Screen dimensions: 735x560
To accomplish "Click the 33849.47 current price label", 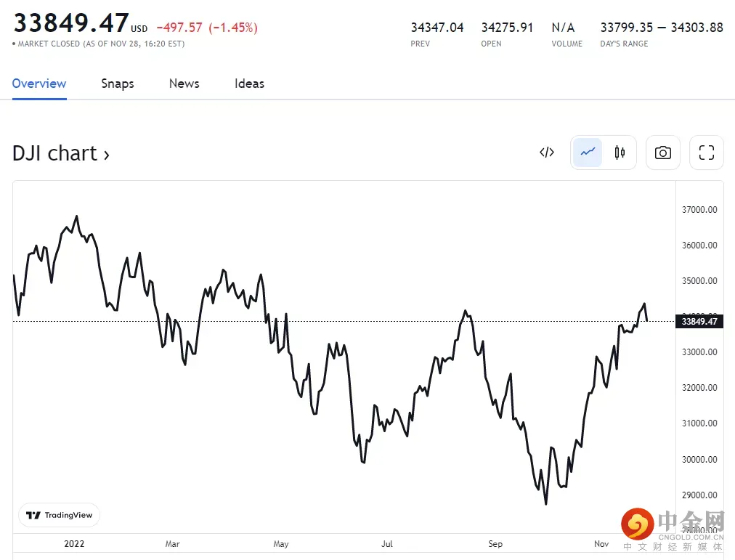I will (x=699, y=322).
